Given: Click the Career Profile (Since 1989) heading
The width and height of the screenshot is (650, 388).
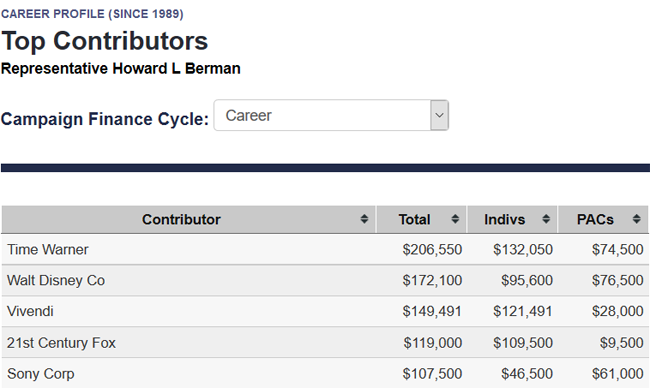Looking at the screenshot, I should [x=92, y=14].
